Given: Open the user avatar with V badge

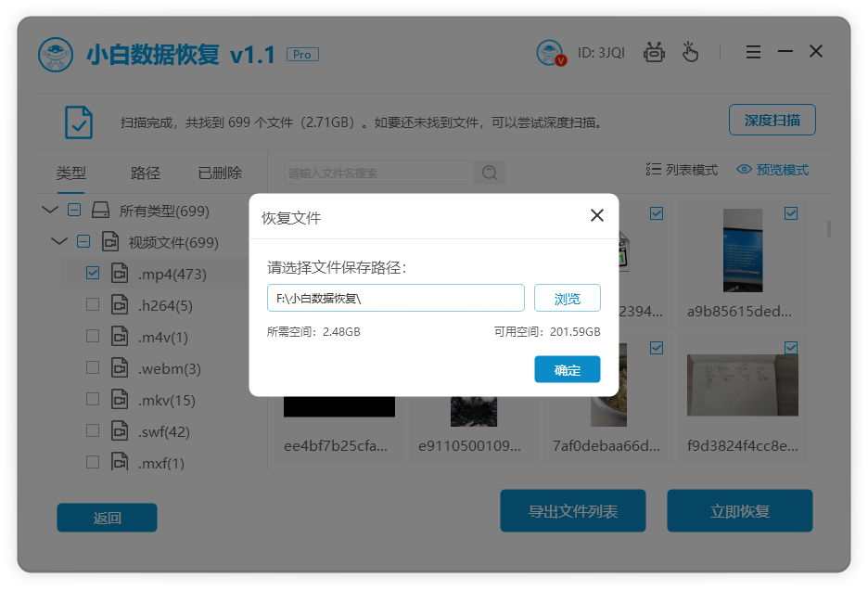Looking at the screenshot, I should tap(551, 53).
